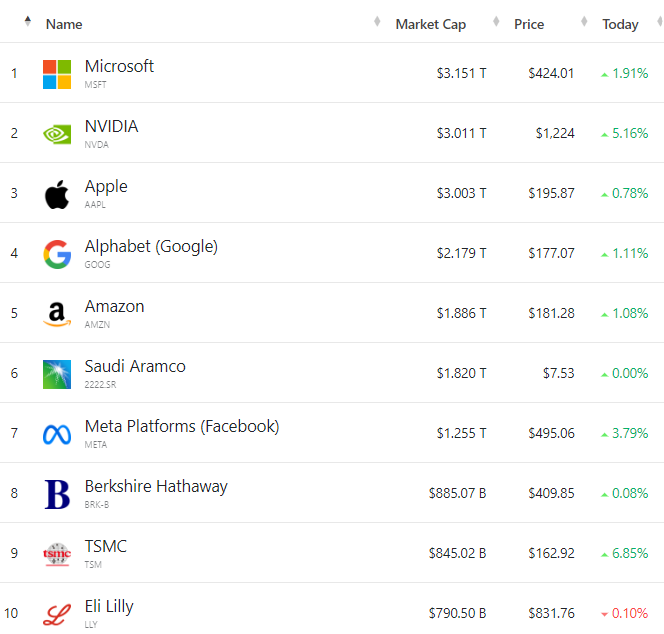Sort table by the Price column
Image resolution: width=664 pixels, height=634 pixels.
point(529,24)
